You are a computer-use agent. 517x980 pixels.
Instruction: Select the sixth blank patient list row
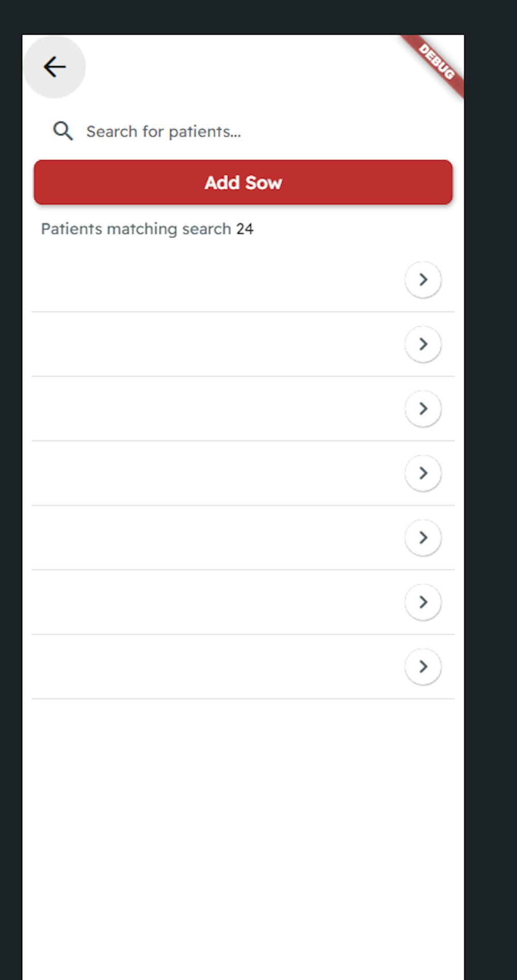[207, 602]
